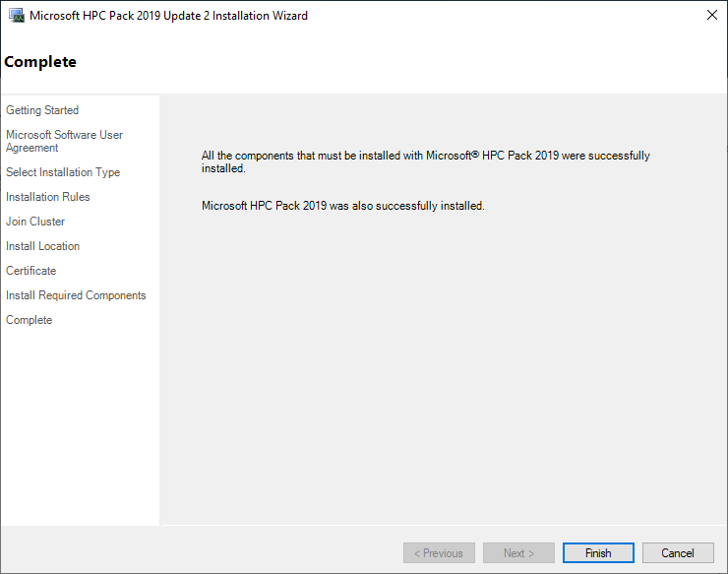Screen dimensions: 728x574
Task: Click the 'All the components' success message
Action: coord(425,161)
